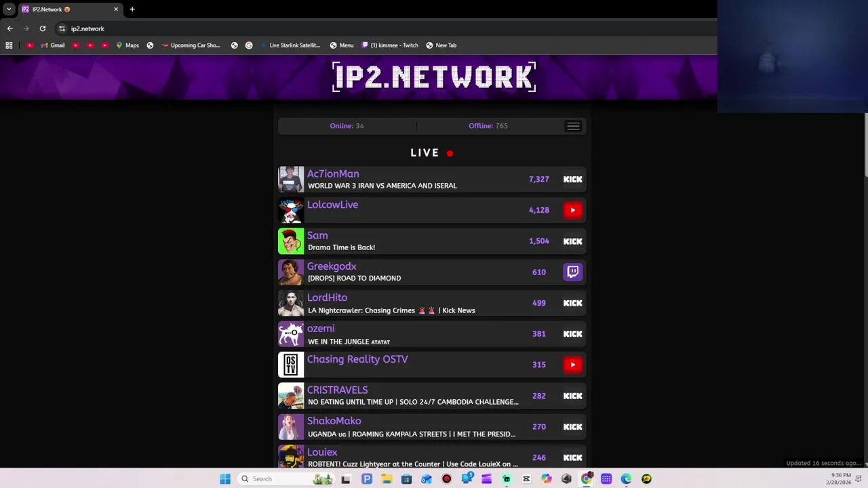Click the IP2.NETWORK header logo

coord(434,77)
